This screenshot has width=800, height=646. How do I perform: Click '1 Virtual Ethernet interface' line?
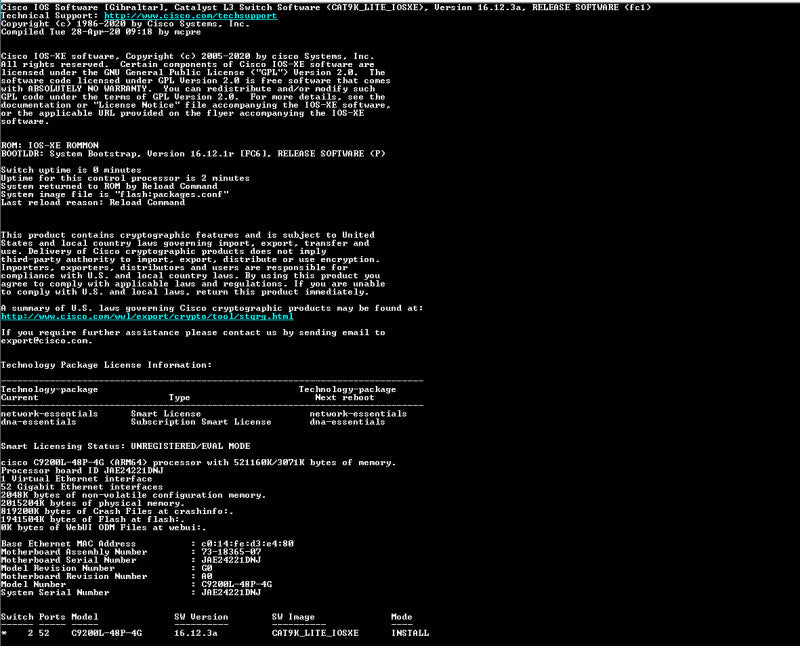tap(77, 479)
